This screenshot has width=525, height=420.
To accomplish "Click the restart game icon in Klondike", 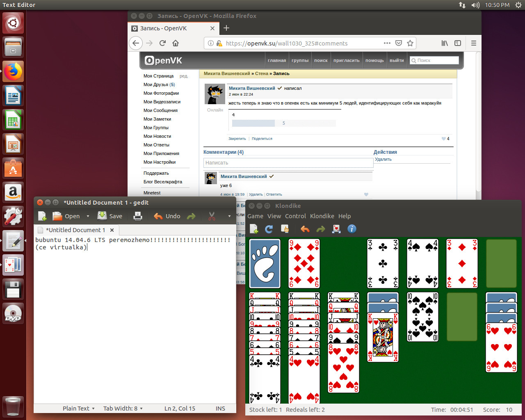I will 269,229.
